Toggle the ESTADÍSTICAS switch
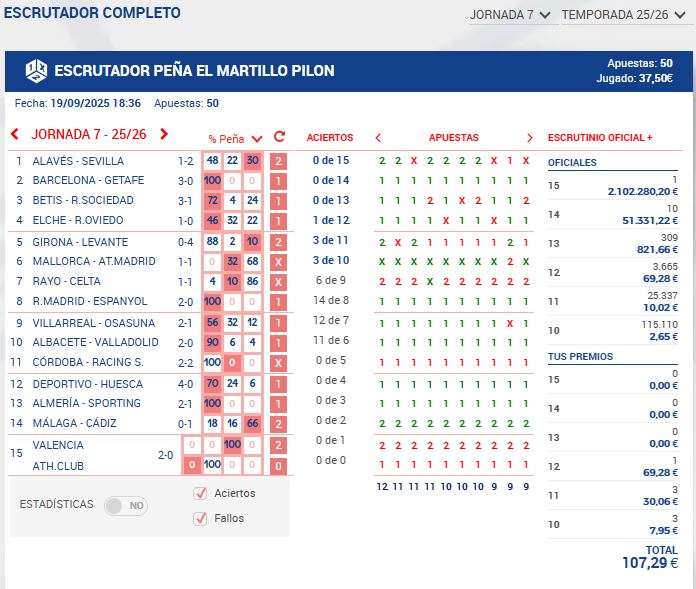Image resolution: width=696 pixels, height=589 pixels. (x=126, y=506)
